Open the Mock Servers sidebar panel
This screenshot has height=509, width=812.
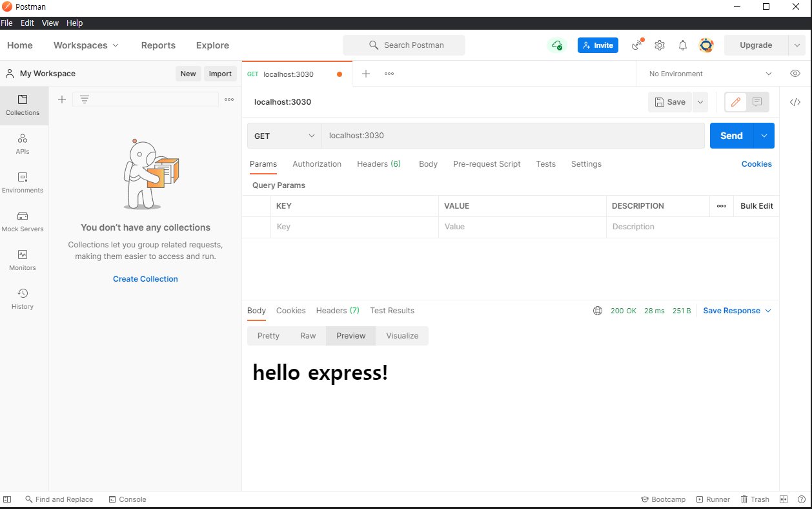[x=23, y=222]
